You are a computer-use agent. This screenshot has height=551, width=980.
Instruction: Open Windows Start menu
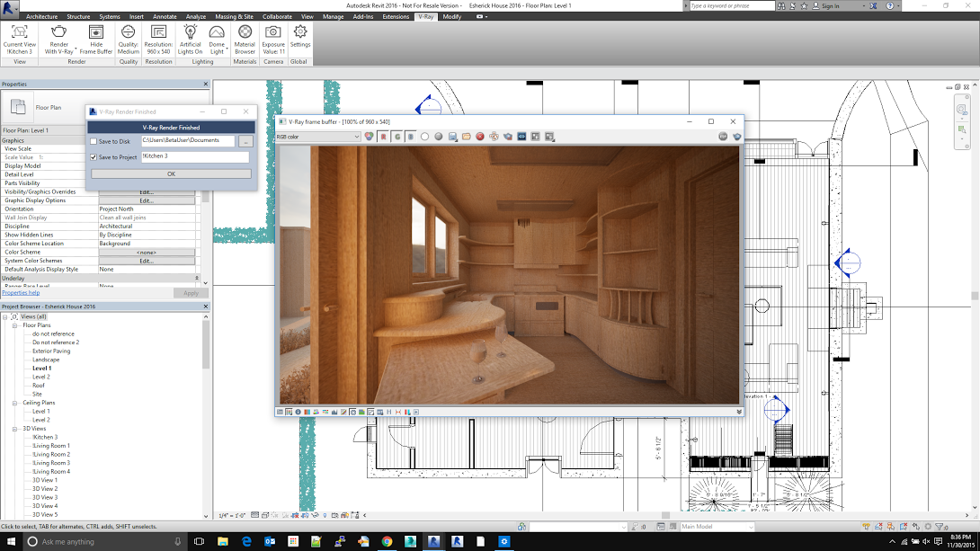11,541
